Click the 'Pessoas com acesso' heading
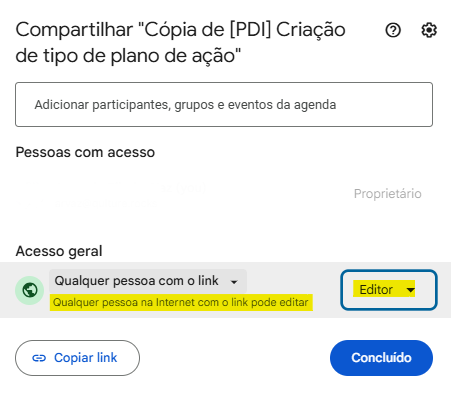 (85, 152)
